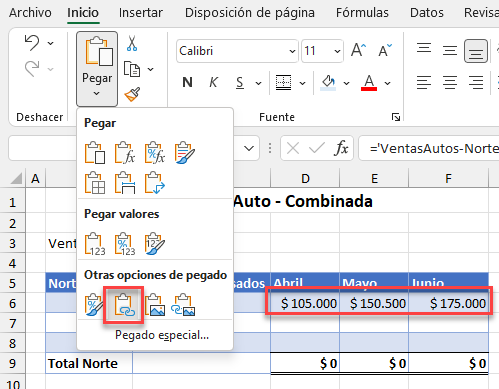Select cell with $ 105.000
This screenshot has height=389, width=499.
point(305,303)
